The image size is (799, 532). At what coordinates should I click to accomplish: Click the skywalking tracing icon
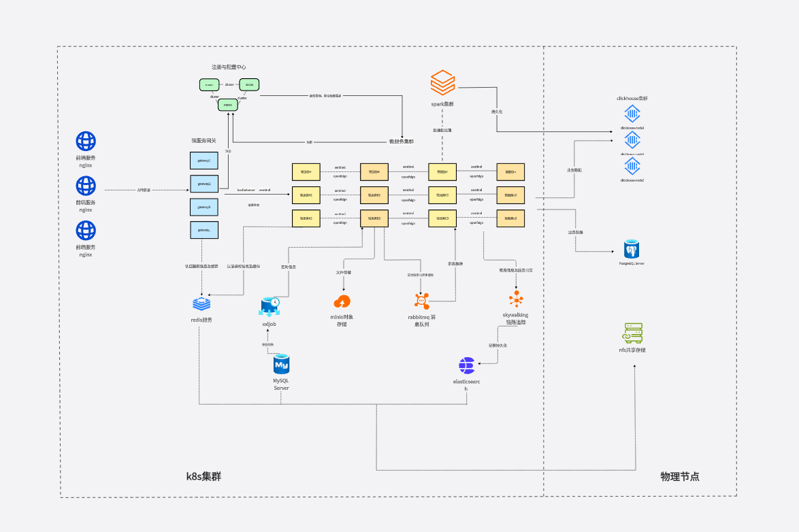pyautogui.click(x=515, y=299)
